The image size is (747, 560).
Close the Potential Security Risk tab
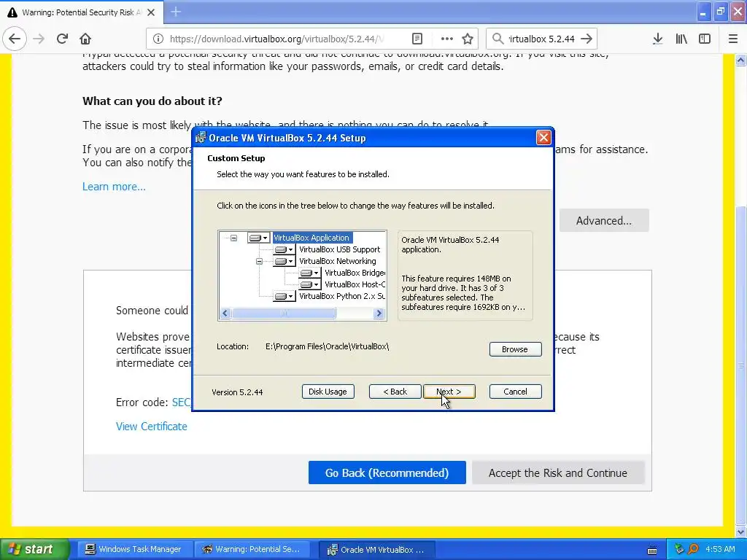coord(151,12)
